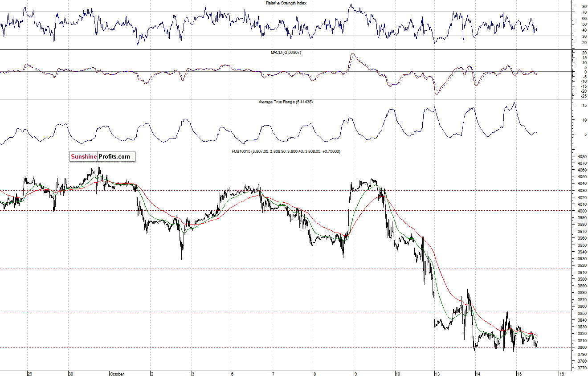
Task: Select the October label on date axis
Action: pos(117,374)
